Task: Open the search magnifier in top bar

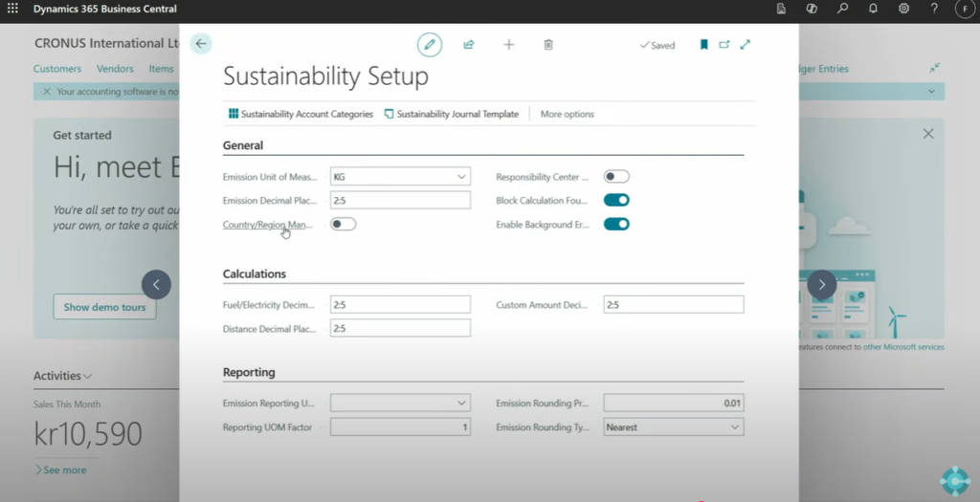Action: click(842, 9)
